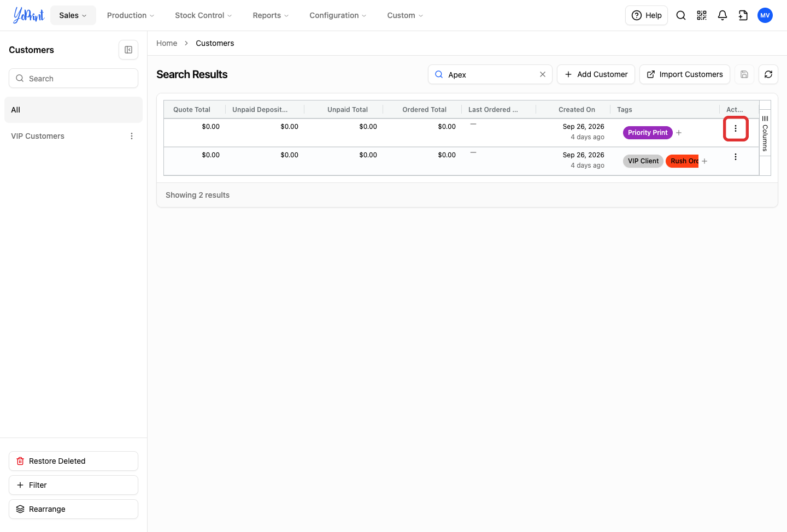The height and width of the screenshot is (532, 787).
Task: Click the Customers breadcrumb
Action: [x=215, y=43]
